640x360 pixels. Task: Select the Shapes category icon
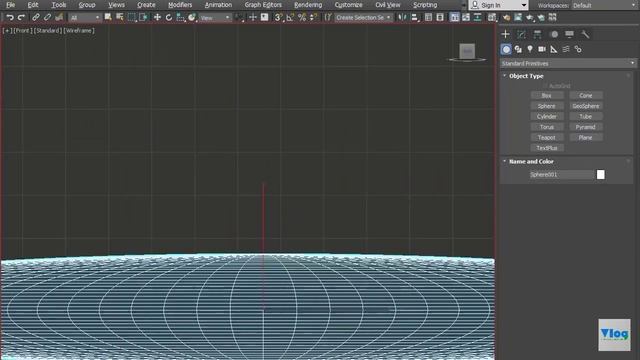[x=518, y=49]
